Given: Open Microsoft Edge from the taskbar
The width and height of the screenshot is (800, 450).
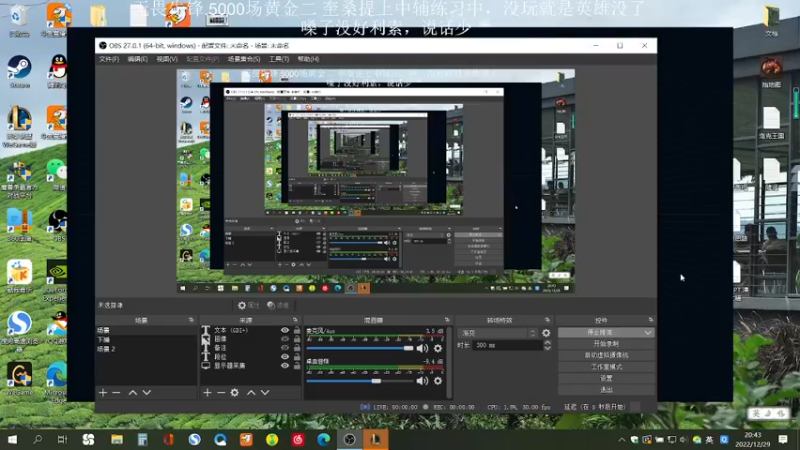Looking at the screenshot, I should [x=323, y=439].
